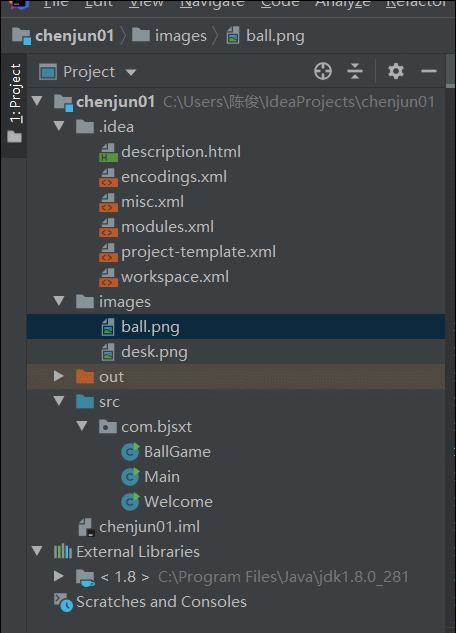The image size is (456, 633).
Task: Click the chenjun01 breadcrumb in navigation bar
Action: (x=63, y=36)
